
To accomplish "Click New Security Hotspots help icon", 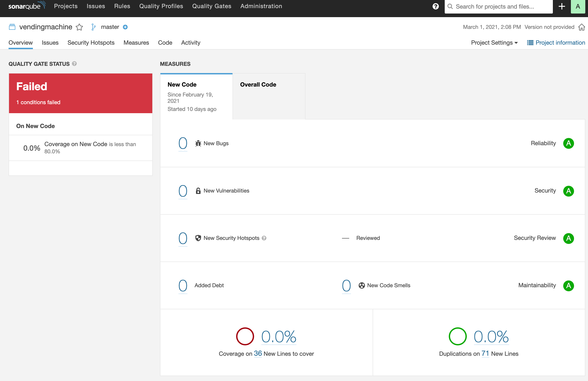I will click(264, 238).
